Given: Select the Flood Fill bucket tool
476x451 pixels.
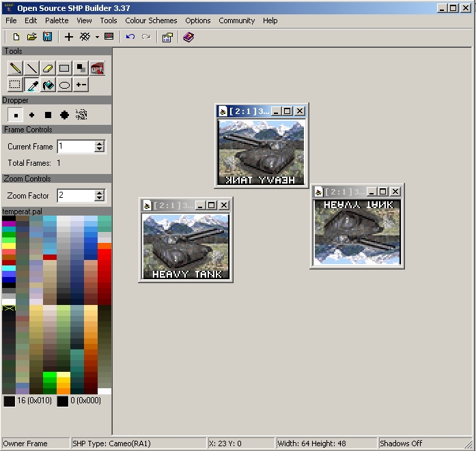Looking at the screenshot, I should (48, 85).
